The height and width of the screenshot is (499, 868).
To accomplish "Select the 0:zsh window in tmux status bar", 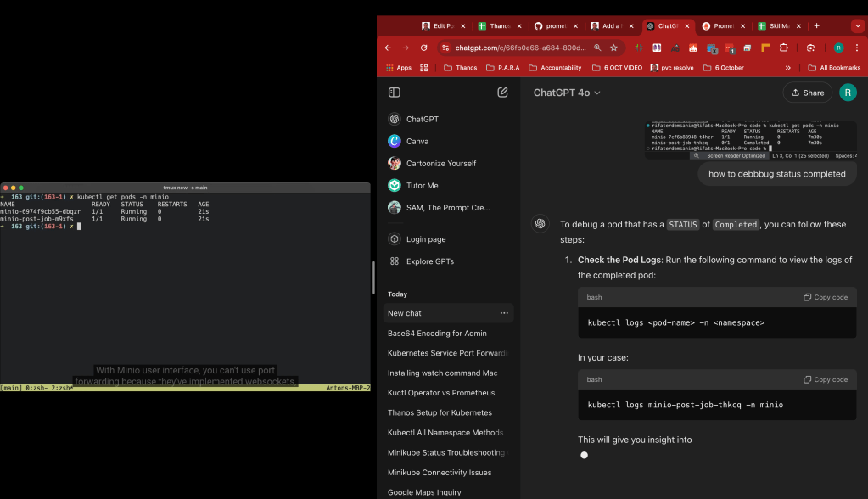I will coord(37,388).
